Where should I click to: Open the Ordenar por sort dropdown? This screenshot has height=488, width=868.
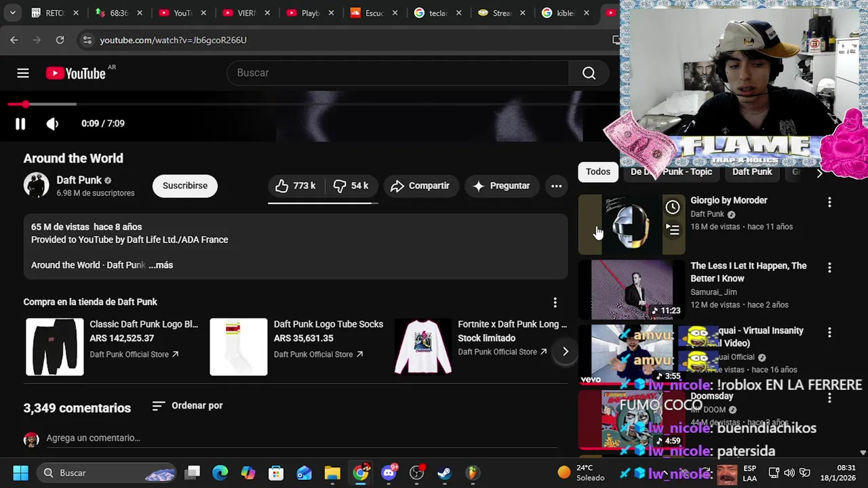pyautogui.click(x=187, y=405)
